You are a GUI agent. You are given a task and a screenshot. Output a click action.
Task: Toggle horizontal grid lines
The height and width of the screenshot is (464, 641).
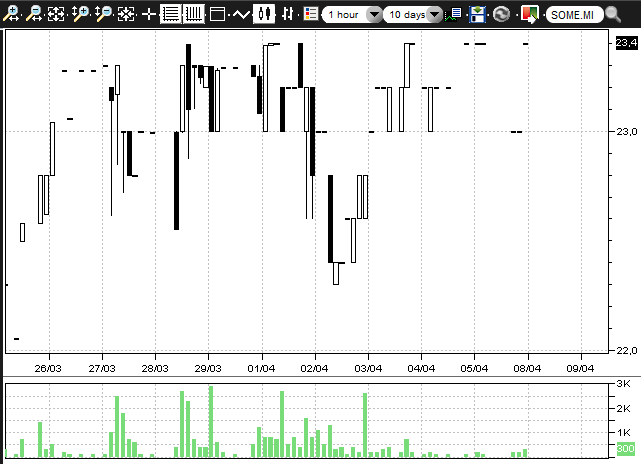[170, 14]
